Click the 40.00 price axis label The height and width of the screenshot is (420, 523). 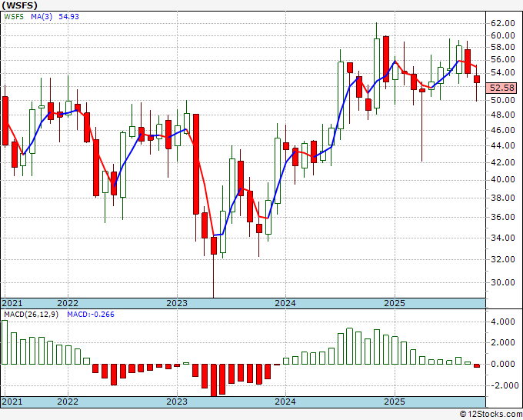tap(503, 180)
